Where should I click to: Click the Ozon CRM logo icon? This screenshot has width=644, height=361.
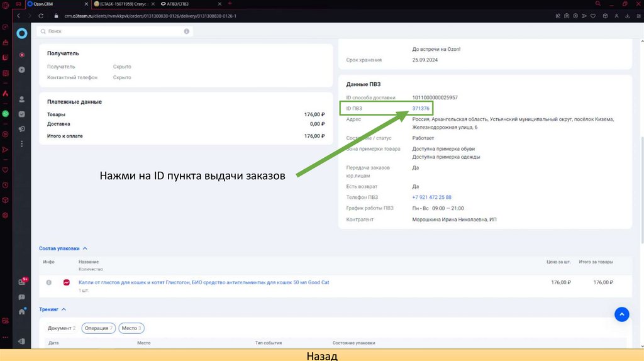(22, 33)
